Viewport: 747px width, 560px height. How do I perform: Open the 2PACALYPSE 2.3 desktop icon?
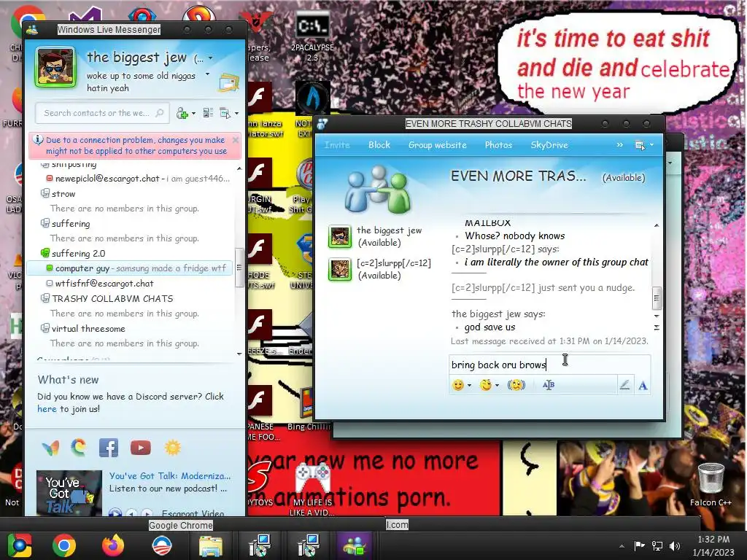click(312, 37)
